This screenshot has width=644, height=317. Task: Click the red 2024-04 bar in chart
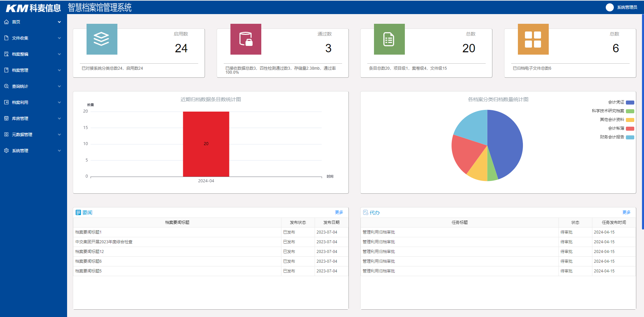coord(206,144)
